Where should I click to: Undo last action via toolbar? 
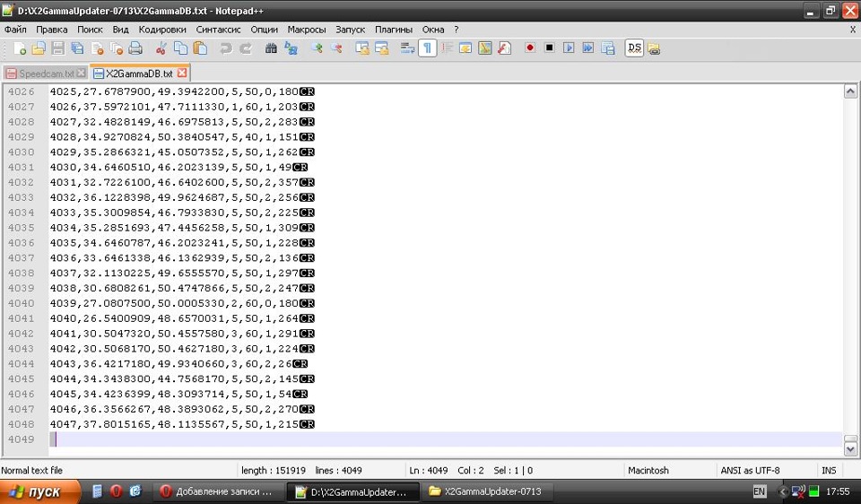pos(226,48)
